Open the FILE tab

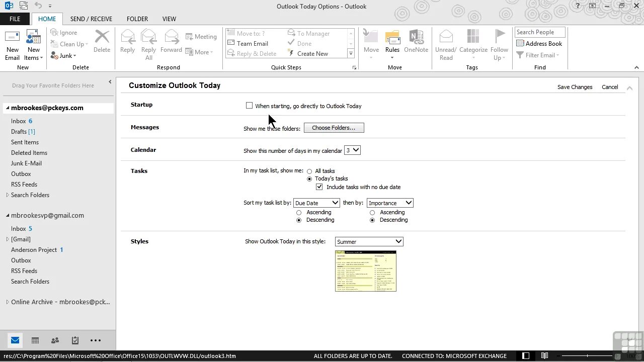coord(15,19)
